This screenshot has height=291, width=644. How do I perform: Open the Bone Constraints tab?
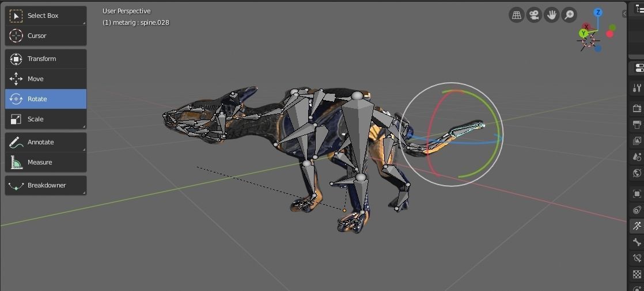pos(637,258)
